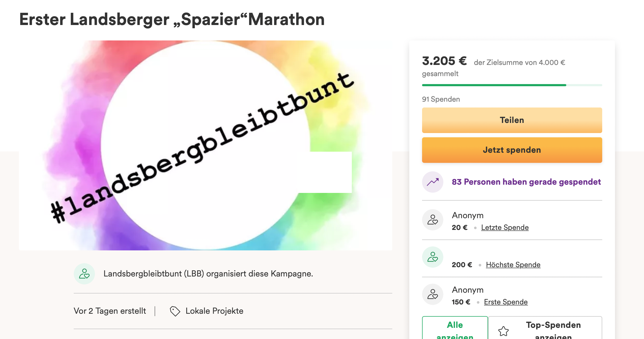Click the star icon in Top-Spenden button
The height and width of the screenshot is (339, 644).
pos(503,331)
